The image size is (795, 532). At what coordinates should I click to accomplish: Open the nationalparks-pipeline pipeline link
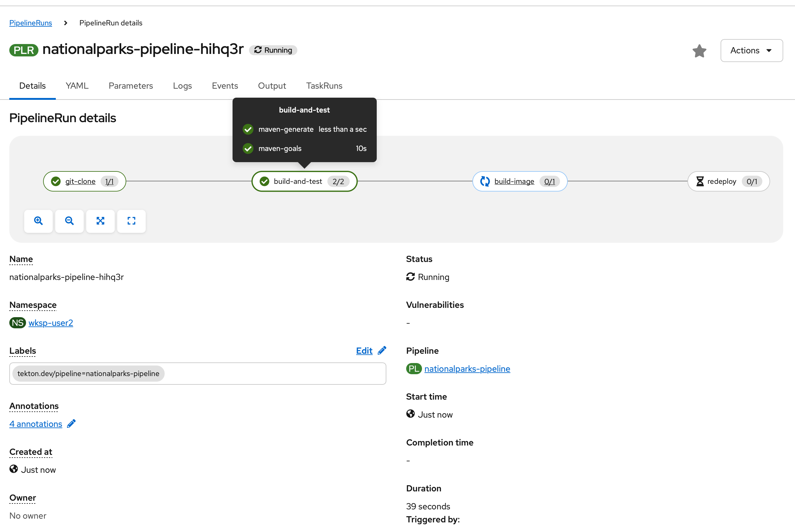(467, 369)
